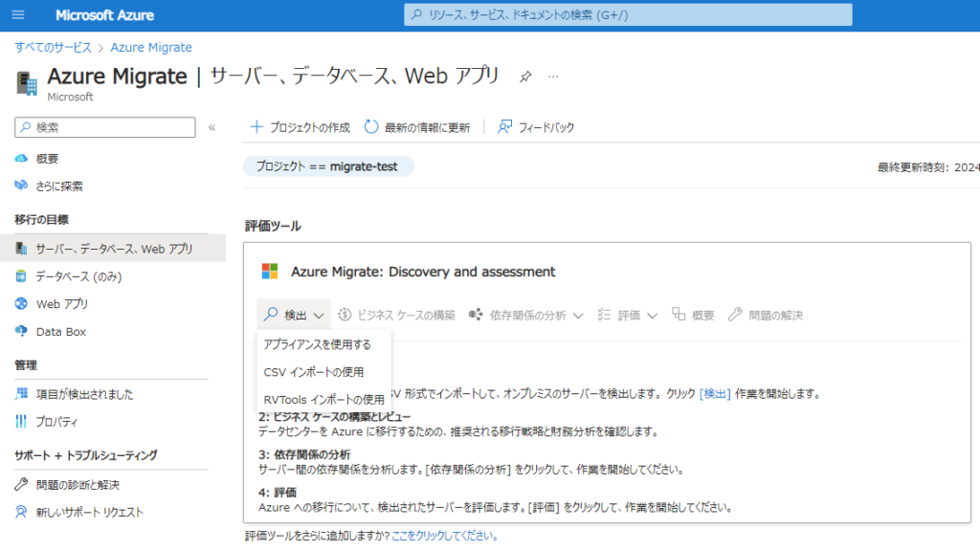The width and height of the screenshot is (980, 550).
Task: Click the 概要 cloud icon in sidebar
Action: [21, 158]
